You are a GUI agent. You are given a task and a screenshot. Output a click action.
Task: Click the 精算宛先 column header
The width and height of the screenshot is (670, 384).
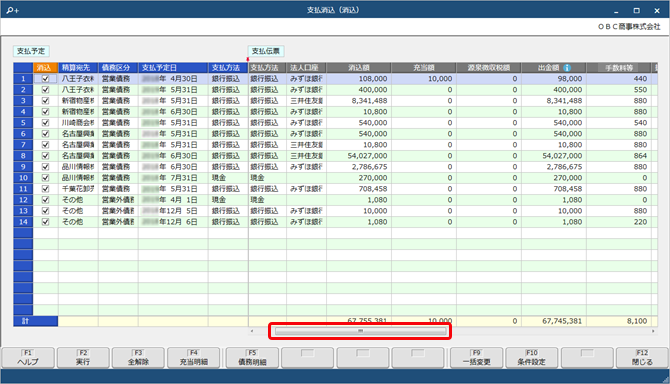[78, 68]
